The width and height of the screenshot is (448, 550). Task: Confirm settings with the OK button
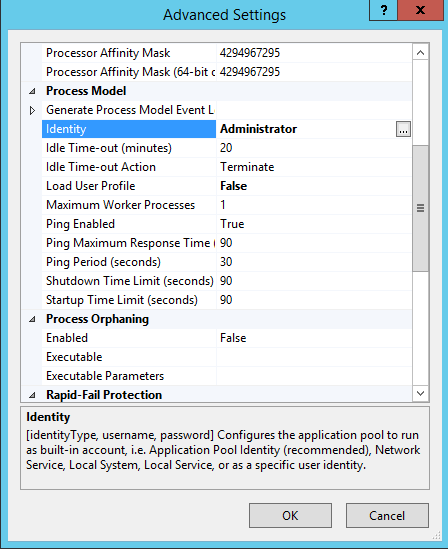click(x=290, y=516)
